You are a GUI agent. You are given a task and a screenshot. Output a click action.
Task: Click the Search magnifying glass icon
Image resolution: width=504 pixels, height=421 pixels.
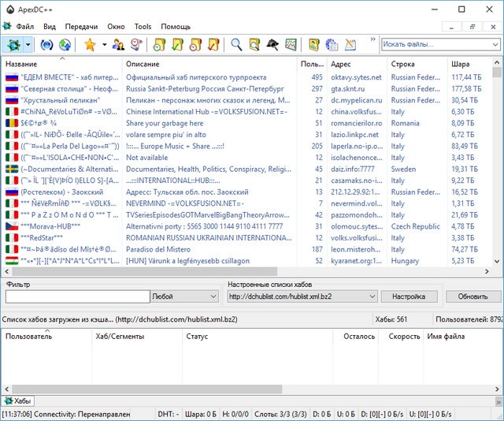pos(235,45)
